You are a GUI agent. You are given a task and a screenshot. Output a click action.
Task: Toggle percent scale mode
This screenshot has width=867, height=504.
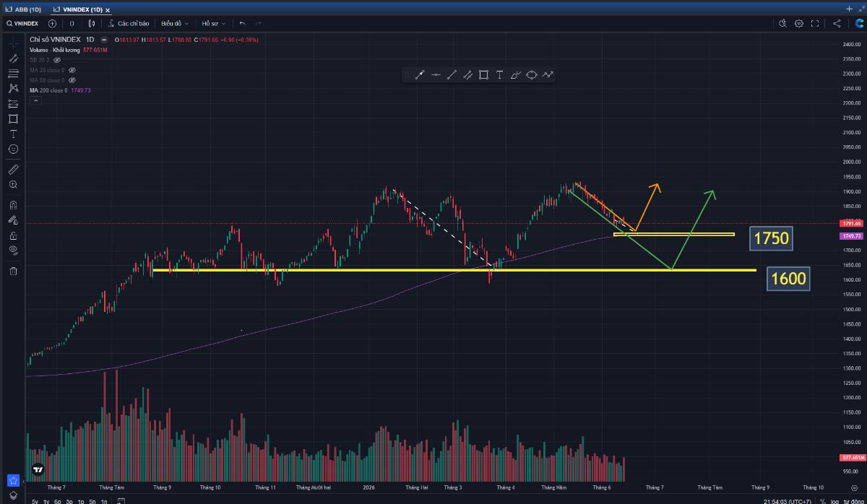point(822,500)
